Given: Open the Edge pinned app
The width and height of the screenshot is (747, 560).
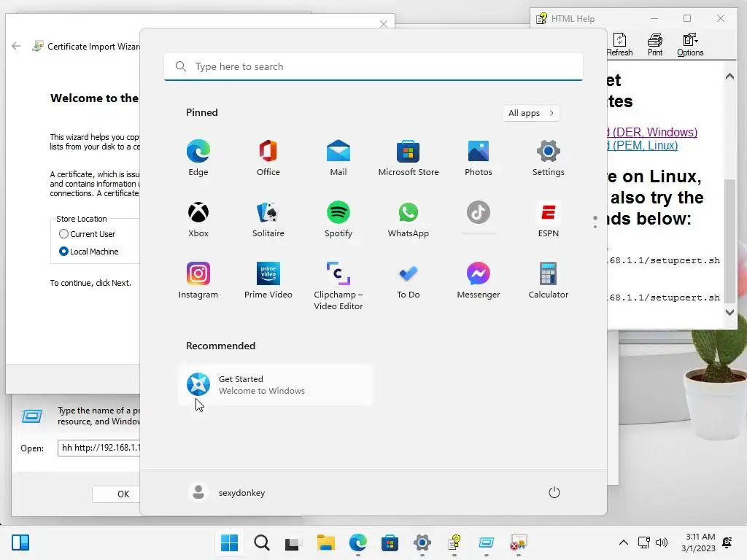Looking at the screenshot, I should (198, 157).
